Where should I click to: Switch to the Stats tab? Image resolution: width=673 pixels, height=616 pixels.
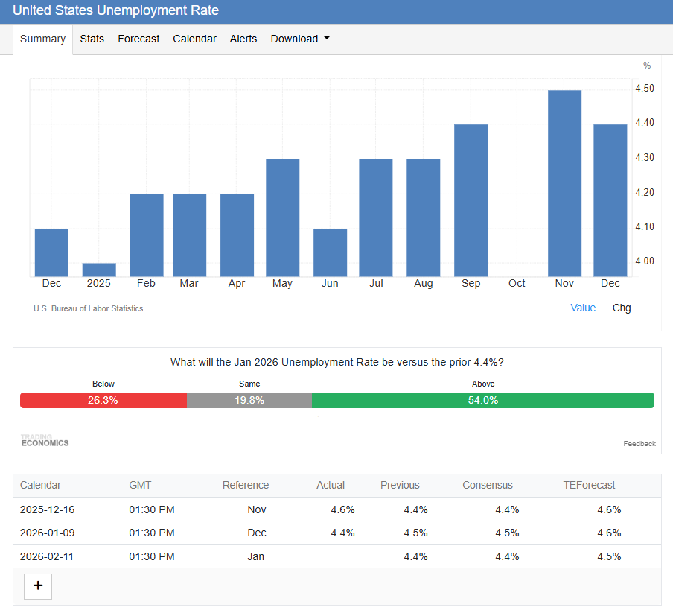(92, 39)
